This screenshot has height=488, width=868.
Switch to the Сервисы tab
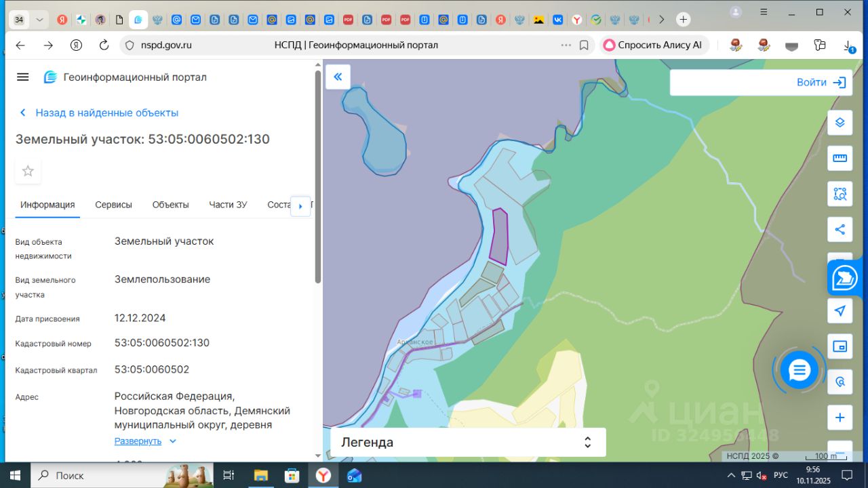tap(113, 205)
